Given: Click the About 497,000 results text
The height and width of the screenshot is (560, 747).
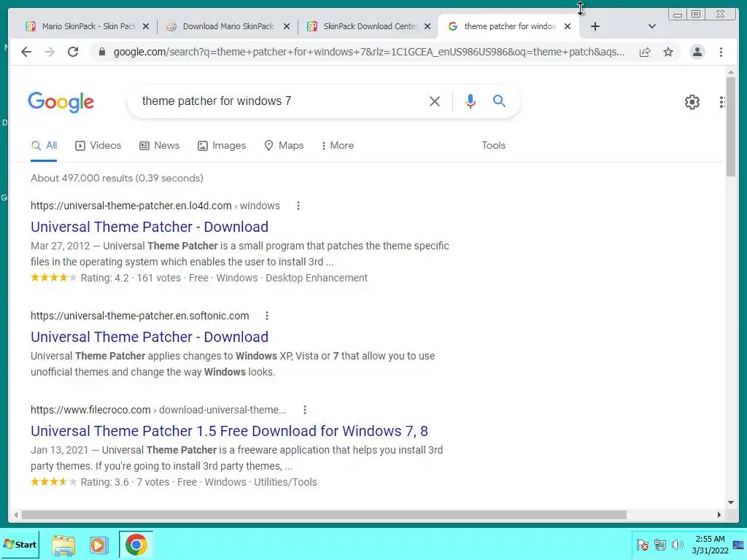Looking at the screenshot, I should (117, 178).
